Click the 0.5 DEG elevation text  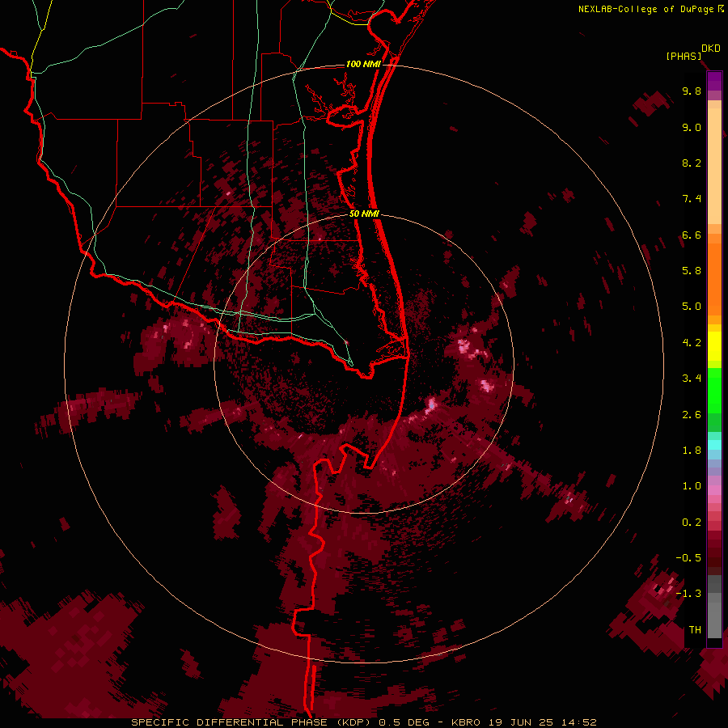tap(405, 722)
